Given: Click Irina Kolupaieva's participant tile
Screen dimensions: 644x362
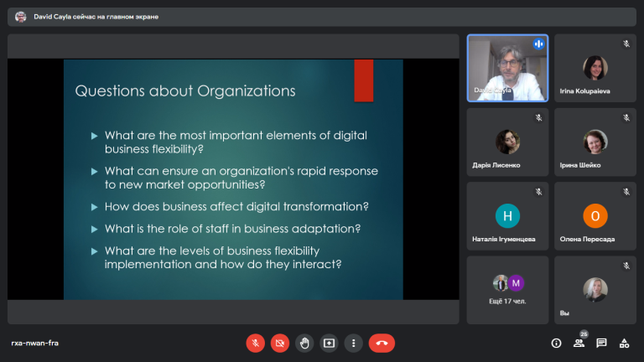Looking at the screenshot, I should (x=595, y=68).
